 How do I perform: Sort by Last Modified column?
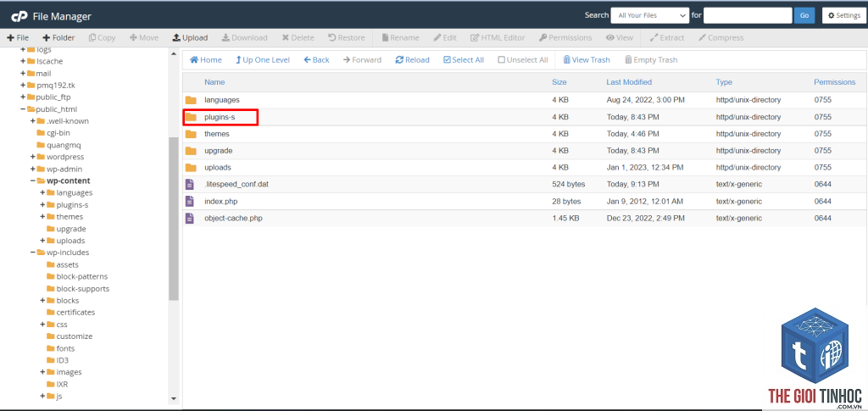tap(629, 82)
